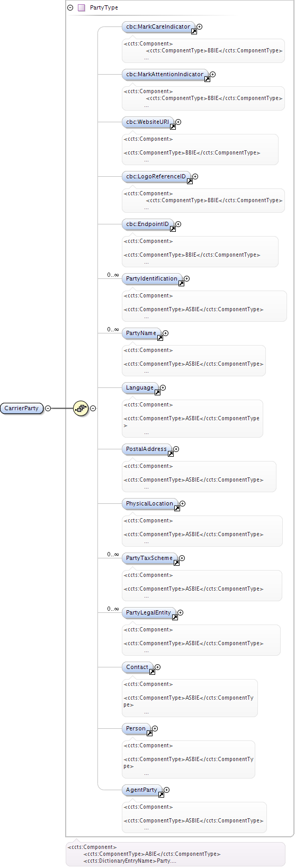Select the Language element
This screenshot has height=868, width=295.
140,388
